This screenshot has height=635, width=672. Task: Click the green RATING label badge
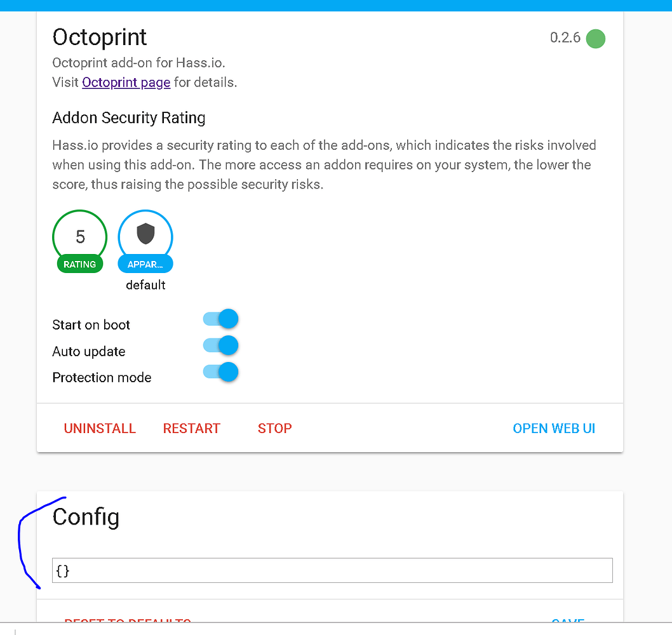point(79,264)
